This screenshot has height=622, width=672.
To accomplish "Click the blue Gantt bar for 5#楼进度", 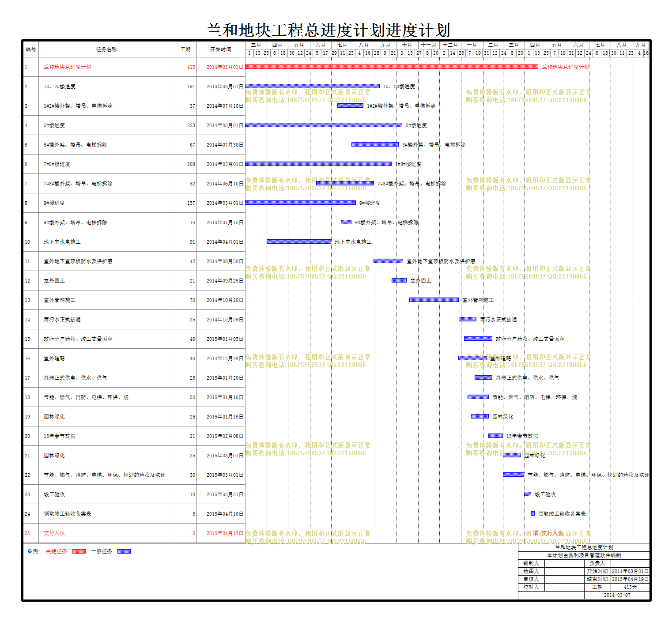I will tap(324, 125).
